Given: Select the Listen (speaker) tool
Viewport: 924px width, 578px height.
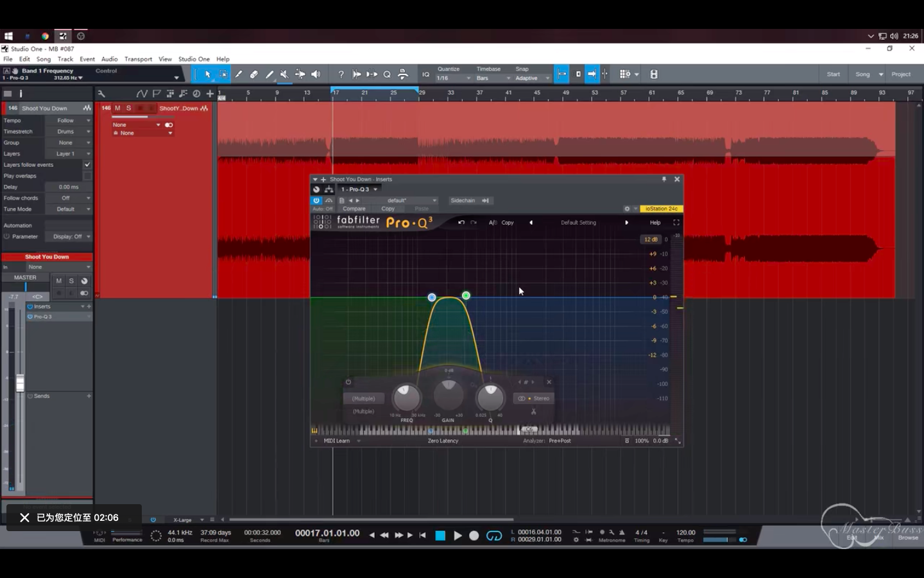Looking at the screenshot, I should [316, 74].
